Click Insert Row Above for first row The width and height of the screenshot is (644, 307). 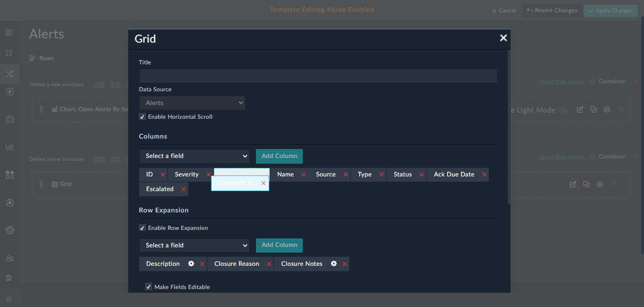[x=562, y=82]
